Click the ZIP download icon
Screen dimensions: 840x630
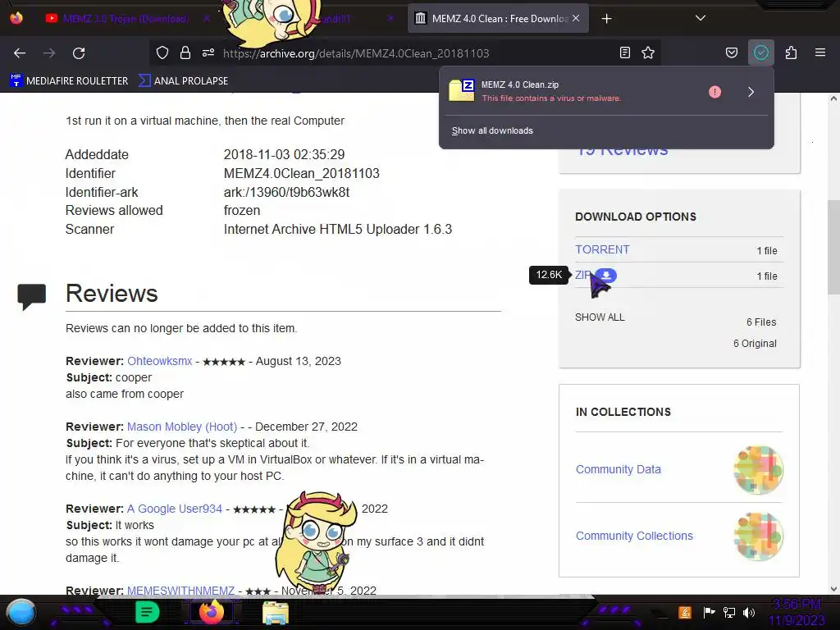pos(606,276)
